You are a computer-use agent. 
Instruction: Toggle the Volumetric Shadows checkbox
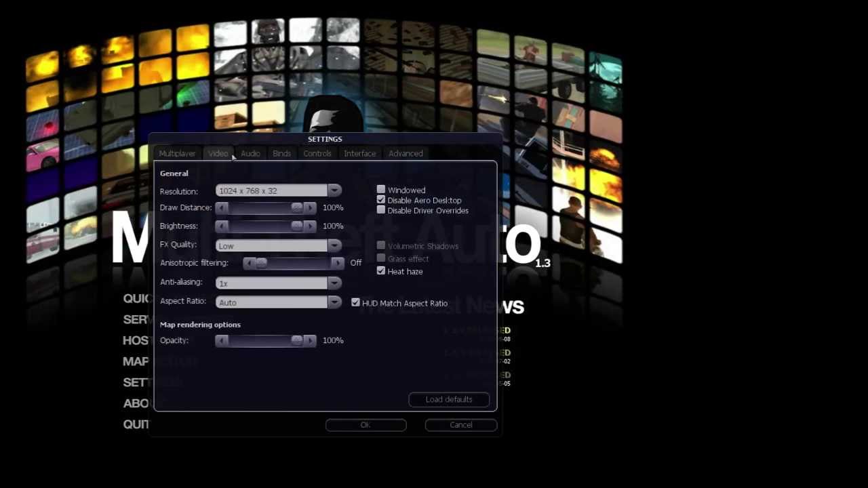coord(381,245)
